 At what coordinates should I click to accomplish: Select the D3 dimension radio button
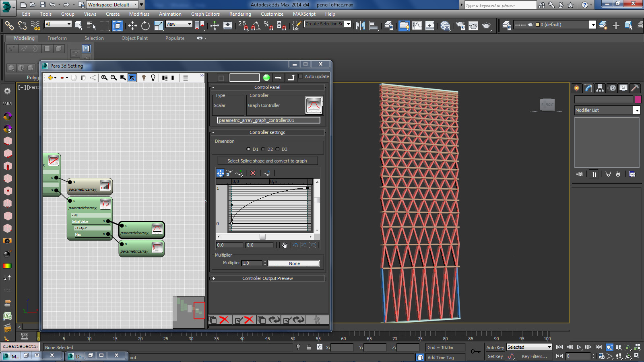(x=278, y=149)
